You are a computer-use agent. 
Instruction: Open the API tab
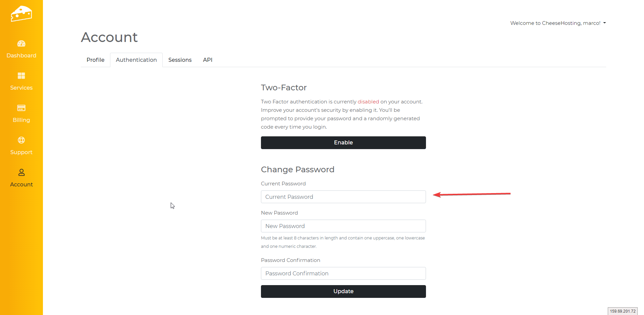pyautogui.click(x=208, y=60)
